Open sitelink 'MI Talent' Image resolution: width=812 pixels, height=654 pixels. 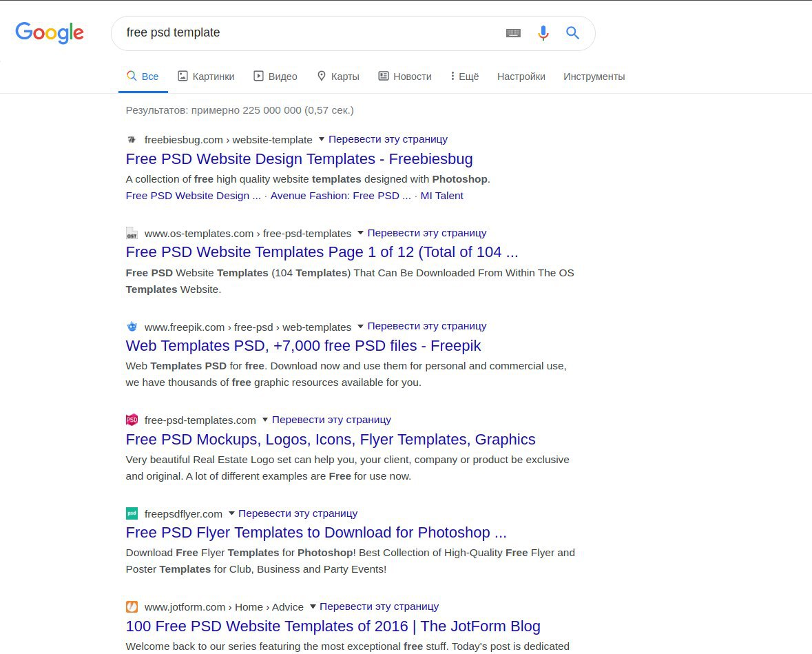coord(441,196)
